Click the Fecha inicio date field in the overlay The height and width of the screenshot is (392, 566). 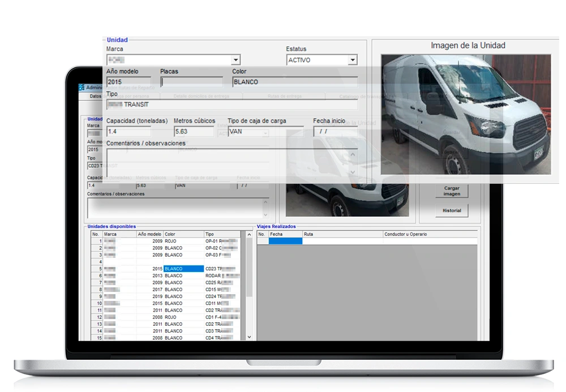(335, 132)
